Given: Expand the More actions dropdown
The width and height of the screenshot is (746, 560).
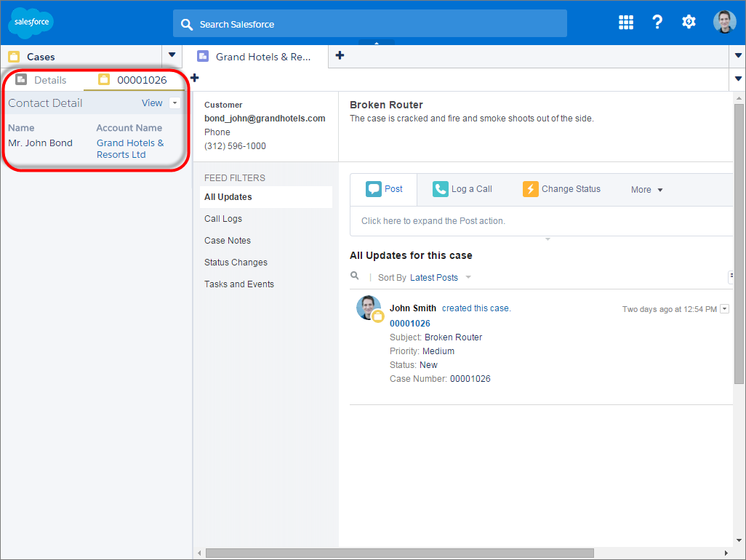Looking at the screenshot, I should (646, 189).
